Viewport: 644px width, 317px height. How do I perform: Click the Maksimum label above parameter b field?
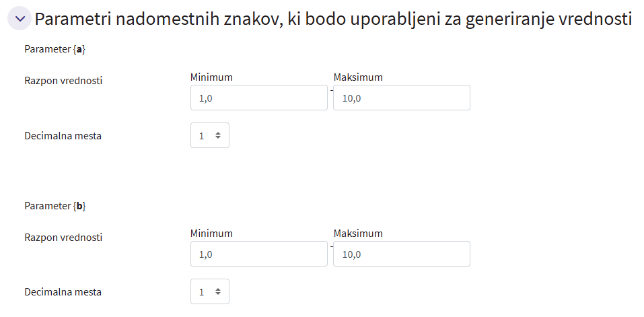[x=358, y=234]
